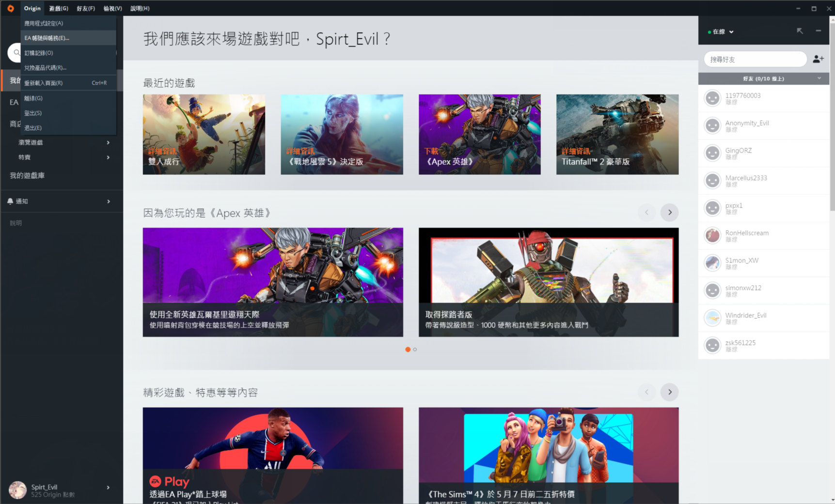This screenshot has width=835, height=504.
Task: Click the Spirt_Evil profile avatar
Action: coord(18,490)
